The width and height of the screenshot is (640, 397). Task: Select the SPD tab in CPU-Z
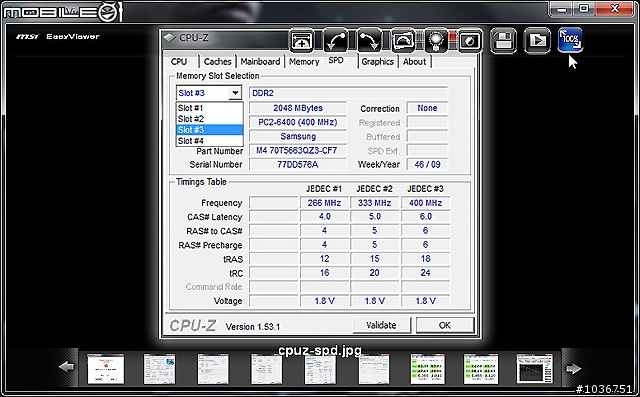336,60
